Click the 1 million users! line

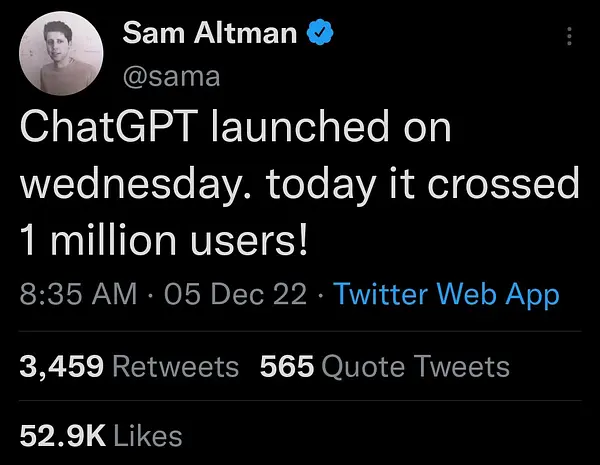[163, 241]
